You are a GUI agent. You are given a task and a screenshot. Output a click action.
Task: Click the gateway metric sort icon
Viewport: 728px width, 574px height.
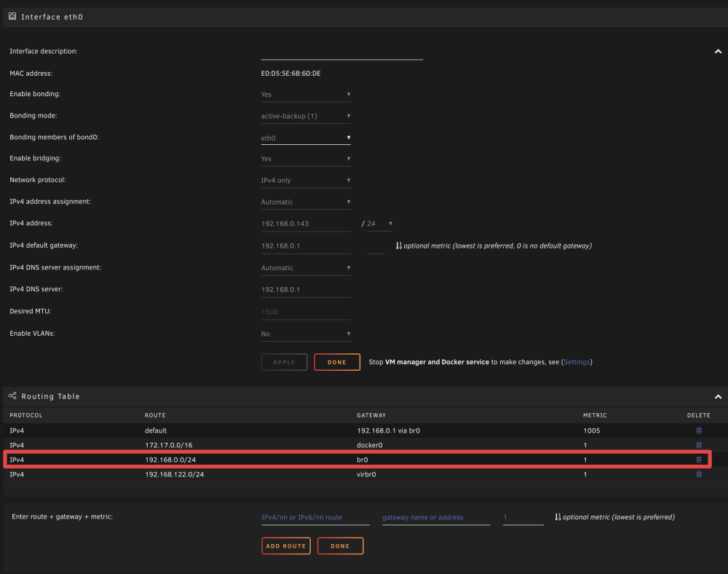(x=399, y=245)
